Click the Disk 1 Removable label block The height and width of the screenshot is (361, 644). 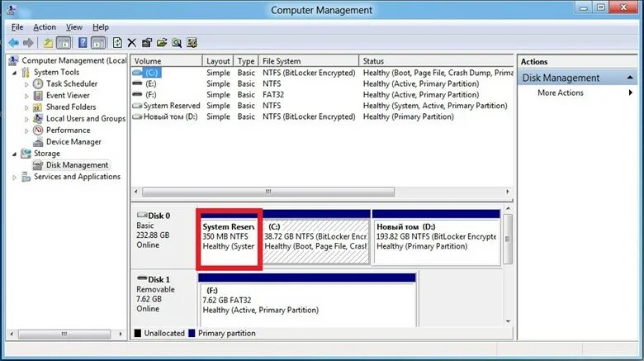point(163,298)
